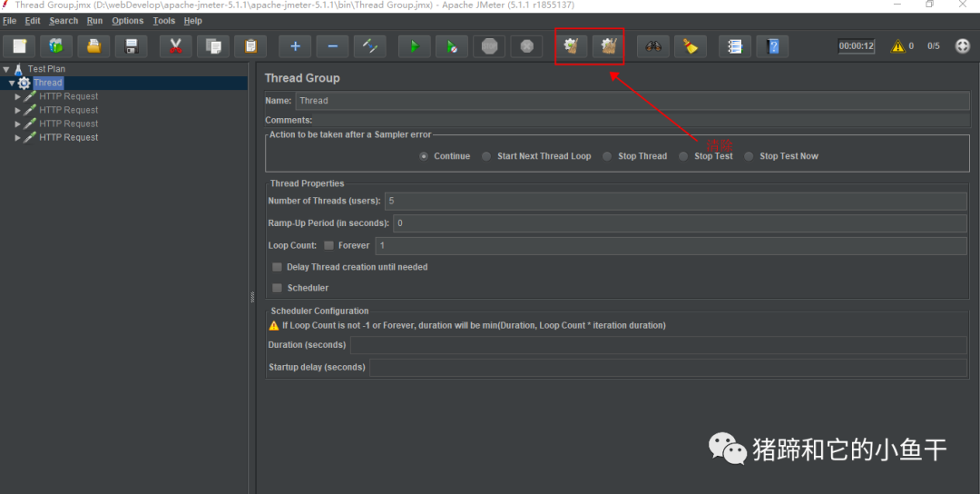Click the Ramp-Up Period field
Screen dimensions: 980x494
pos(680,223)
